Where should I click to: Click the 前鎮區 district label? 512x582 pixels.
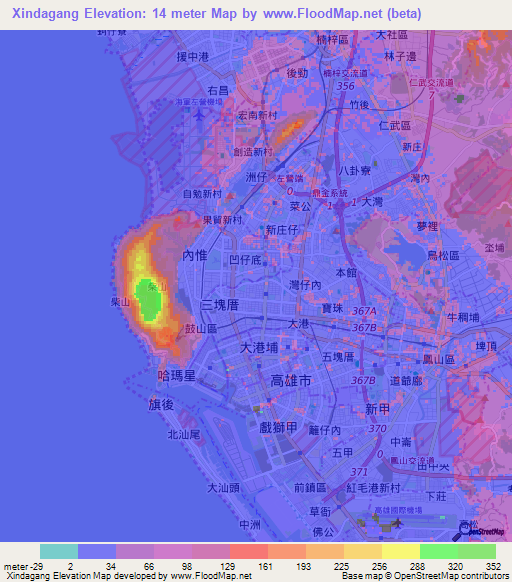click(310, 487)
